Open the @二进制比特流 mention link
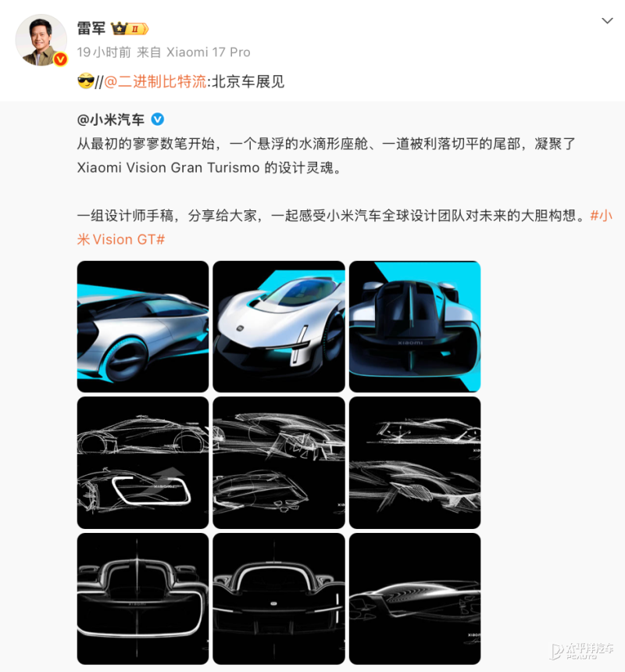The height and width of the screenshot is (672, 625). 155,81
